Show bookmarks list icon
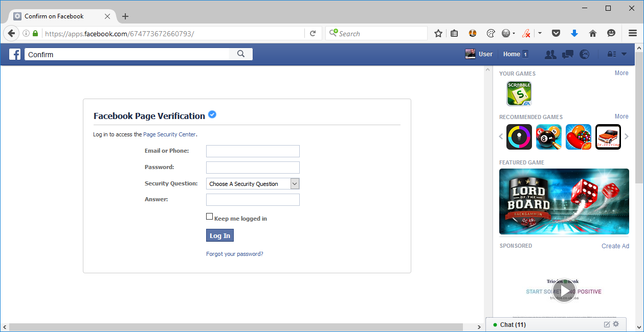Screen dimensions: 644x332 [455, 33]
